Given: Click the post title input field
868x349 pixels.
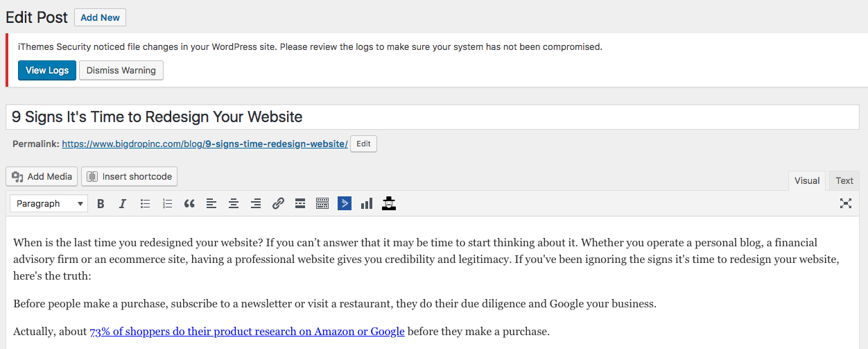Looking at the screenshot, I should pyautogui.click(x=433, y=117).
